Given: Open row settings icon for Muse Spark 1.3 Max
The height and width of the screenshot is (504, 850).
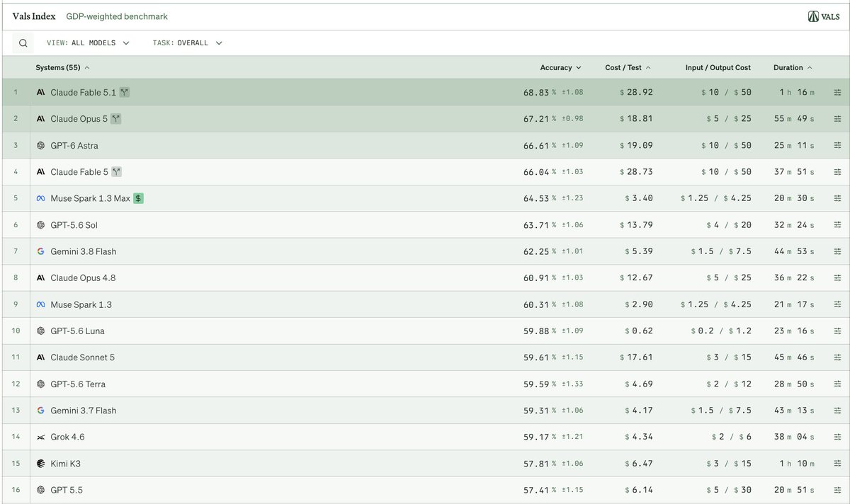Looking at the screenshot, I should [x=837, y=199].
